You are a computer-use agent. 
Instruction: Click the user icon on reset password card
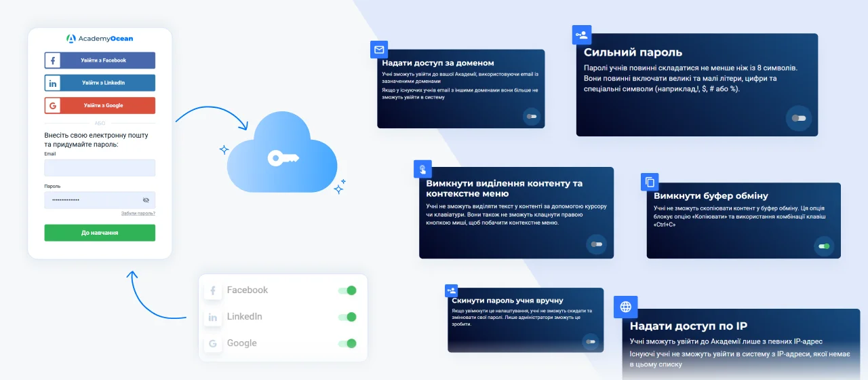tap(452, 290)
